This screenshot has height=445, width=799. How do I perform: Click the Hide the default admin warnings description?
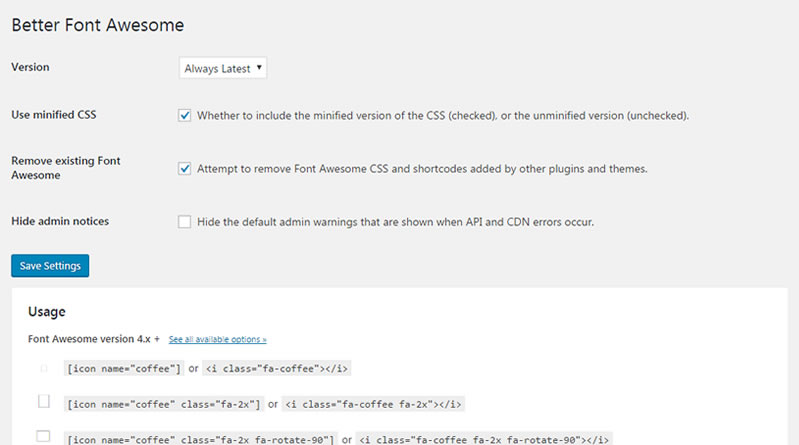click(x=395, y=222)
